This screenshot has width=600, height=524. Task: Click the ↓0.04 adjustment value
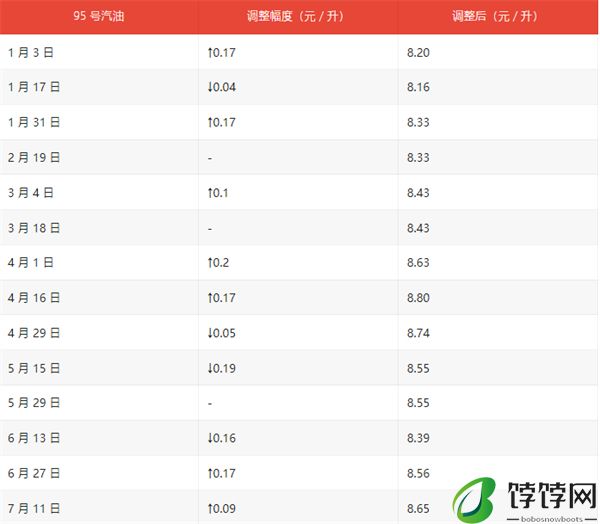click(222, 87)
